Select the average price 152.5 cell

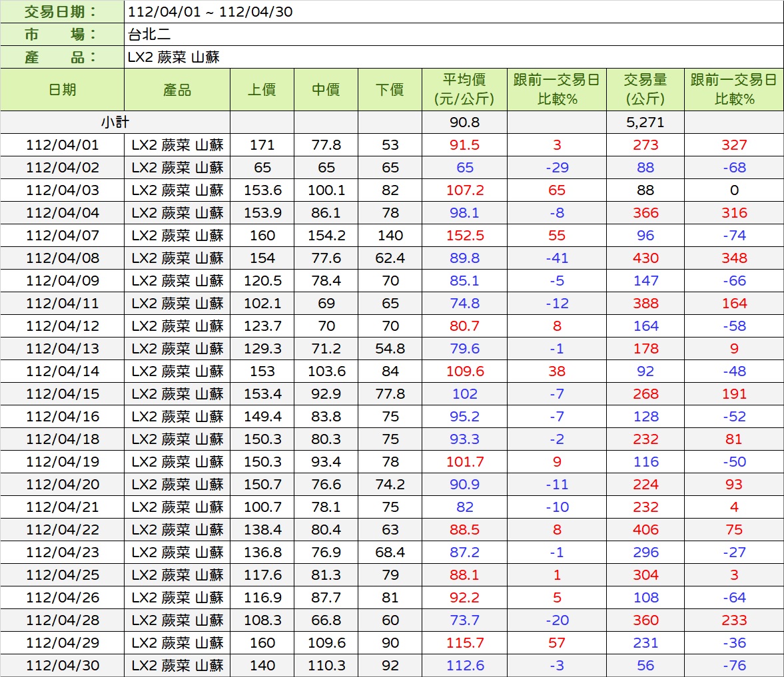[464, 236]
